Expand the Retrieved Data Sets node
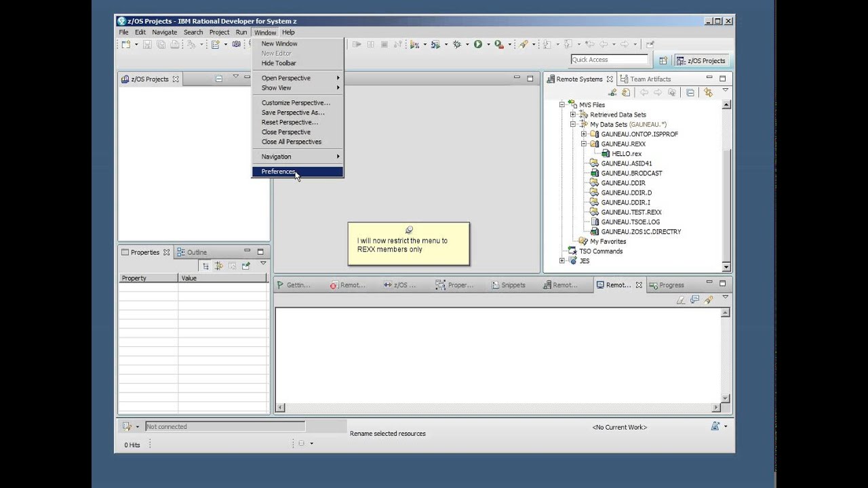 (x=573, y=115)
